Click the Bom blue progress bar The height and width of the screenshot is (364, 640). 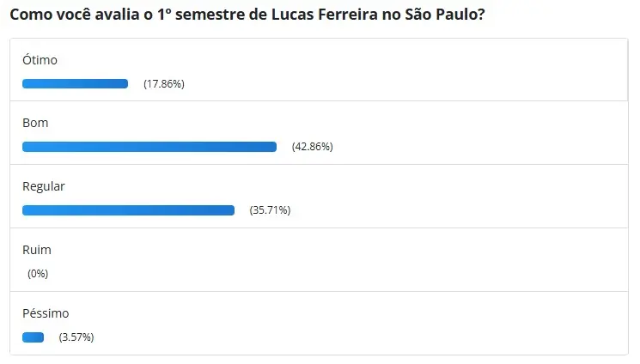[x=149, y=147]
